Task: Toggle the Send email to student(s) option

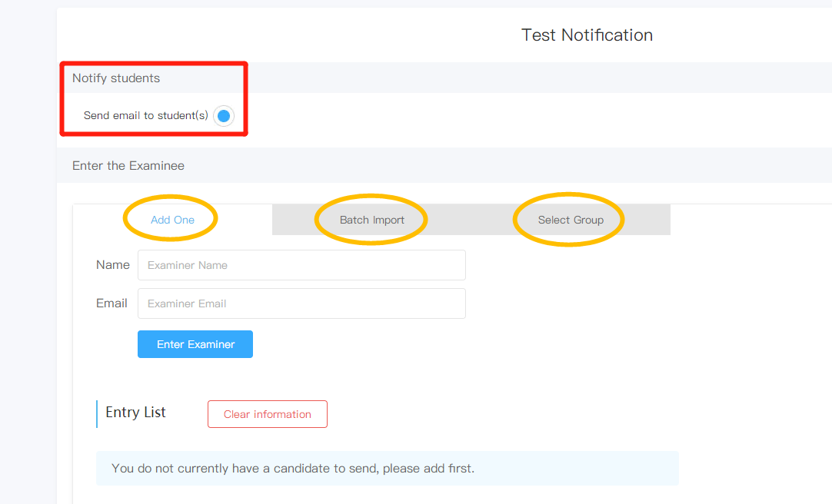Action: tap(224, 115)
